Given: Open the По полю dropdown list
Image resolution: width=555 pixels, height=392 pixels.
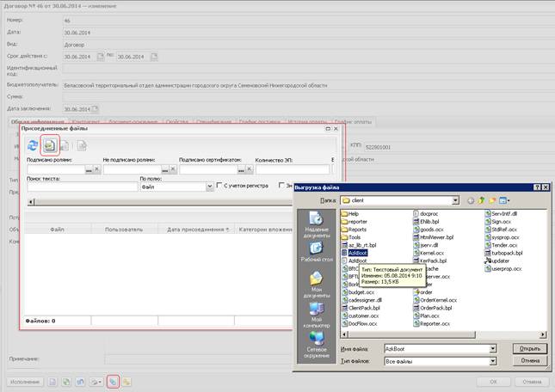Looking at the screenshot, I should coord(208,186).
